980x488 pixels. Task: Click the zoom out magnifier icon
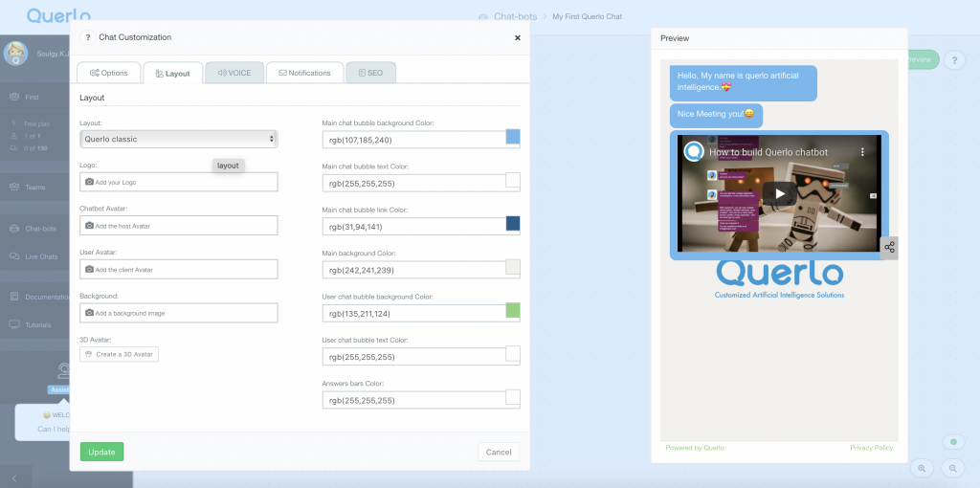(x=952, y=468)
